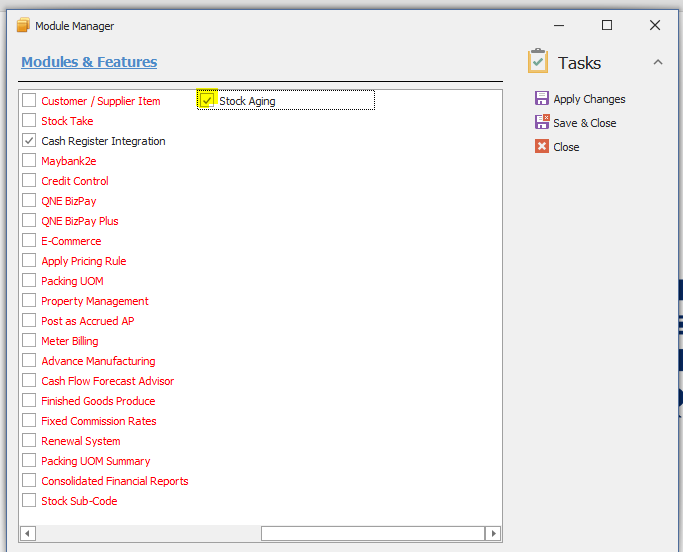Enable the Stock Take module checkbox
Screen dimensions: 683x552
point(29,120)
